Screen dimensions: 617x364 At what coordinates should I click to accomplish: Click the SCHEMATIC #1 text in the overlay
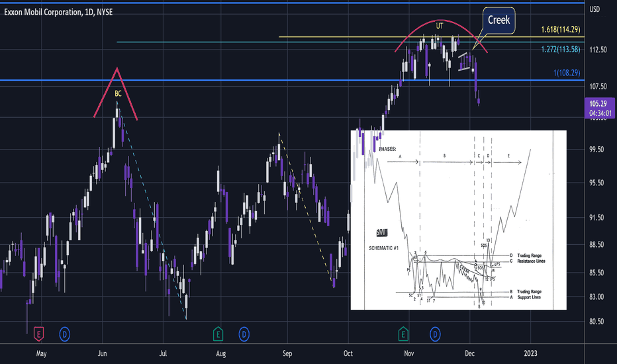[x=384, y=248]
